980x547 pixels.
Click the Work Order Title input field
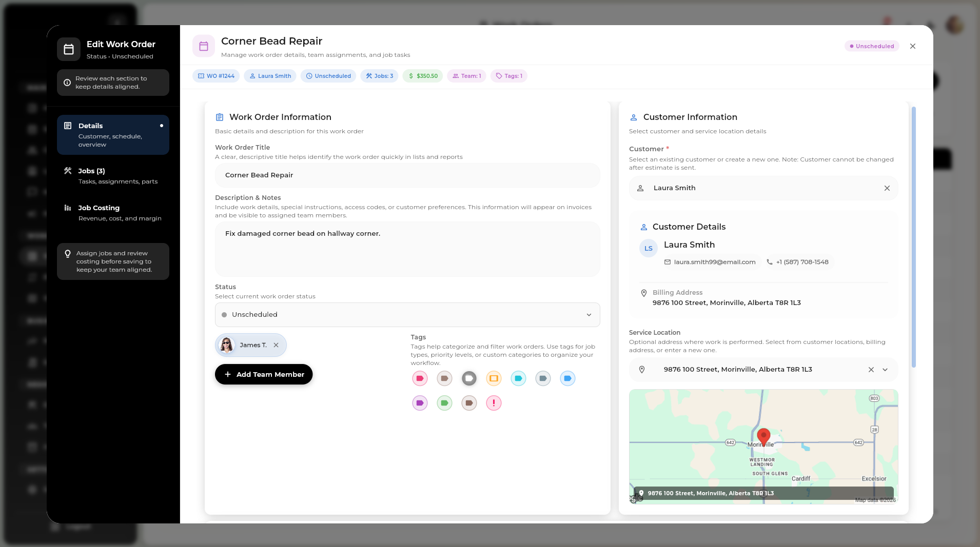(x=407, y=175)
